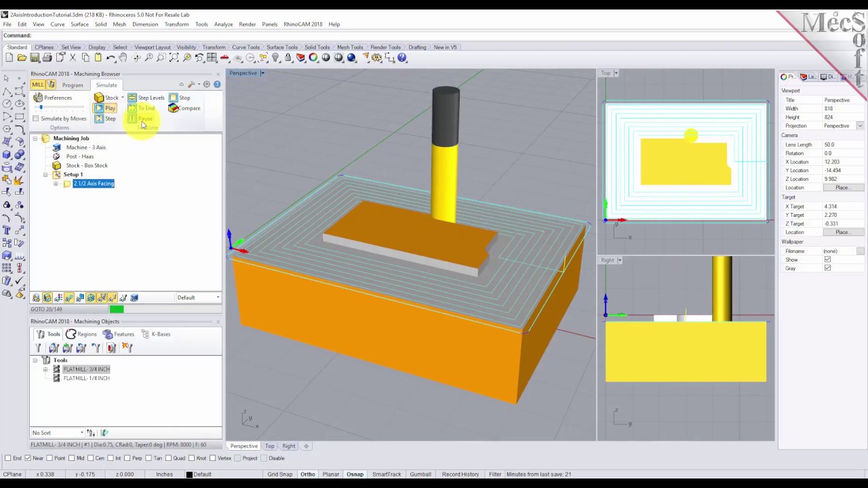Toggle Perp osnap checkbox

pyautogui.click(x=127, y=458)
